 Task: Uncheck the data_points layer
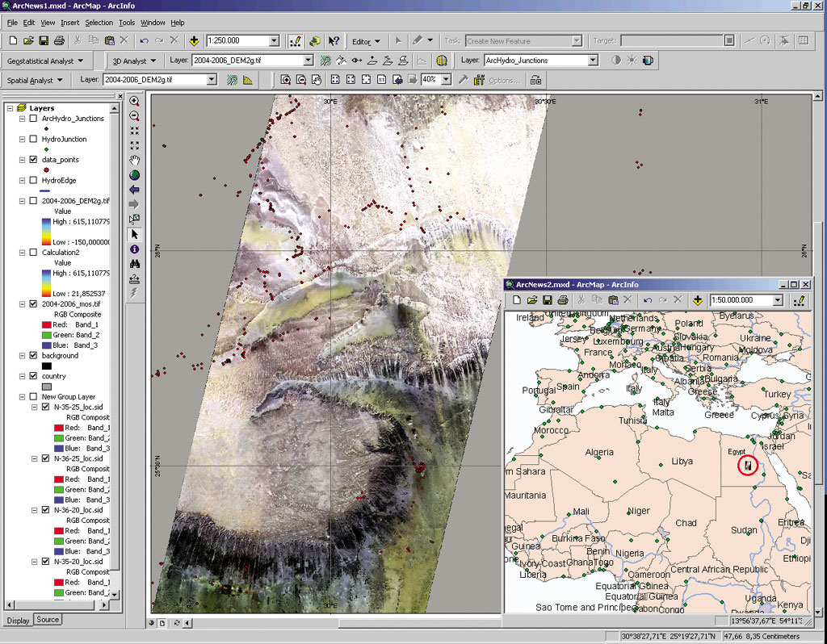coord(33,160)
